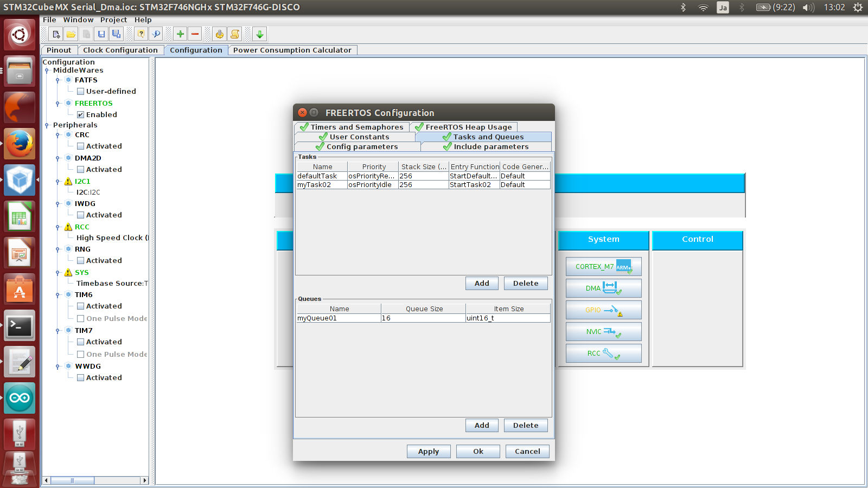
Task: Click Add button under Tasks table
Action: 482,283
